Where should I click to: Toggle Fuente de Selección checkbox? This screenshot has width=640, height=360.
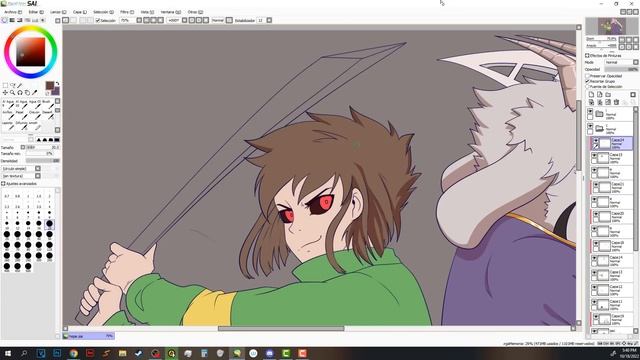coord(588,87)
